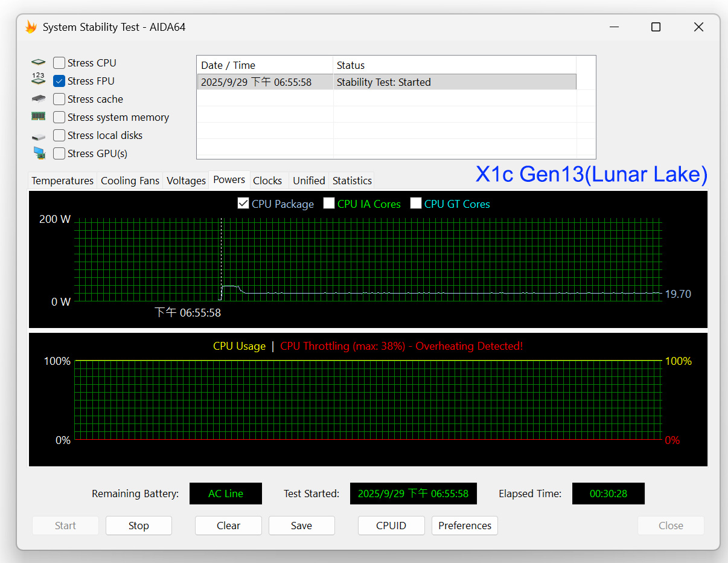Viewport: 728px width, 563px height.
Task: Switch to the Statistics tab
Action: pos(352,181)
